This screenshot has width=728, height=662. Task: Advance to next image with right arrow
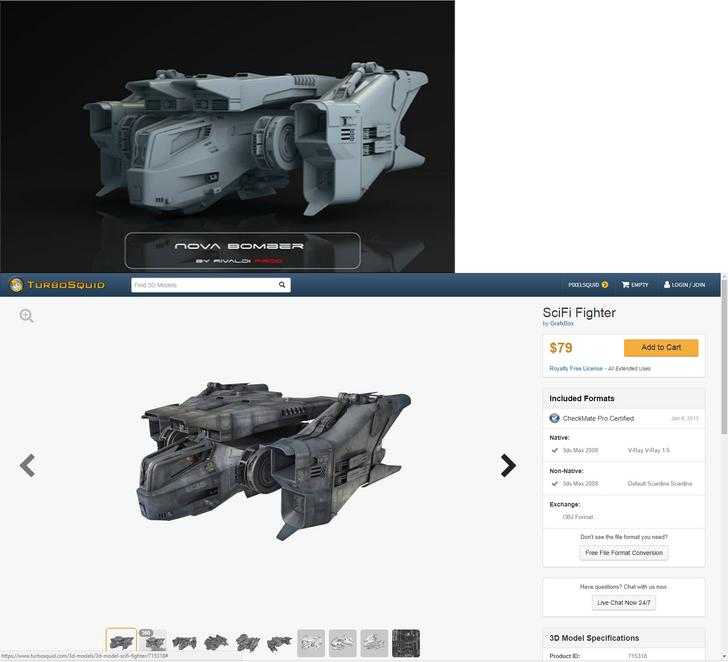(508, 465)
